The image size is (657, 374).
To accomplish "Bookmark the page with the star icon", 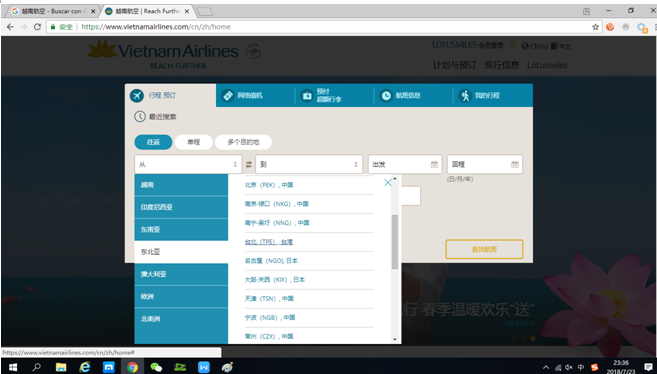I will click(595, 27).
